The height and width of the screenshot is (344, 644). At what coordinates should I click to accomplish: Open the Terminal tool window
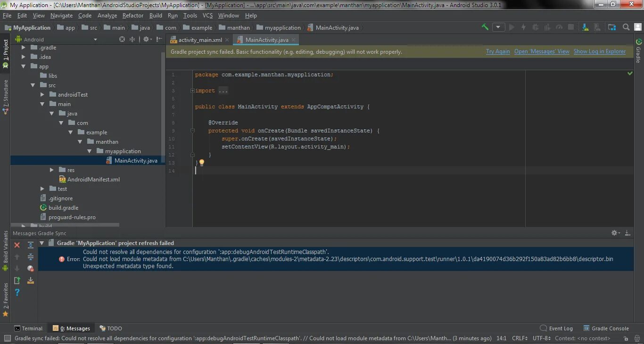coord(28,328)
